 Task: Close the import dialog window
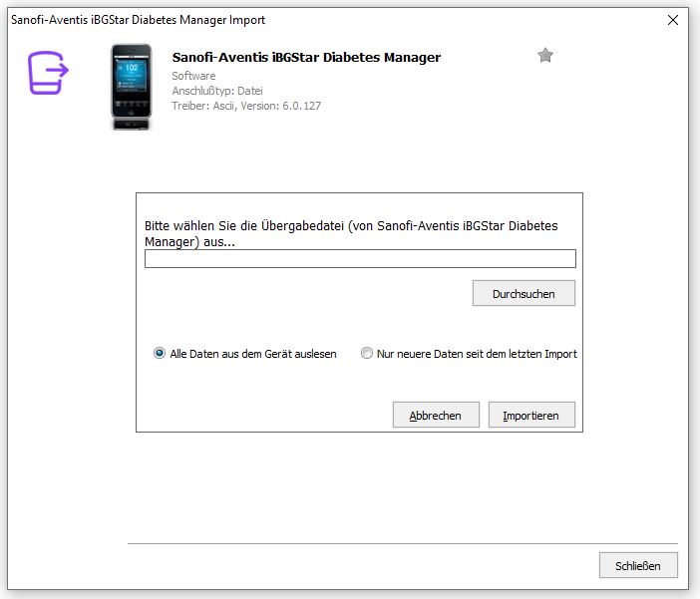click(673, 20)
